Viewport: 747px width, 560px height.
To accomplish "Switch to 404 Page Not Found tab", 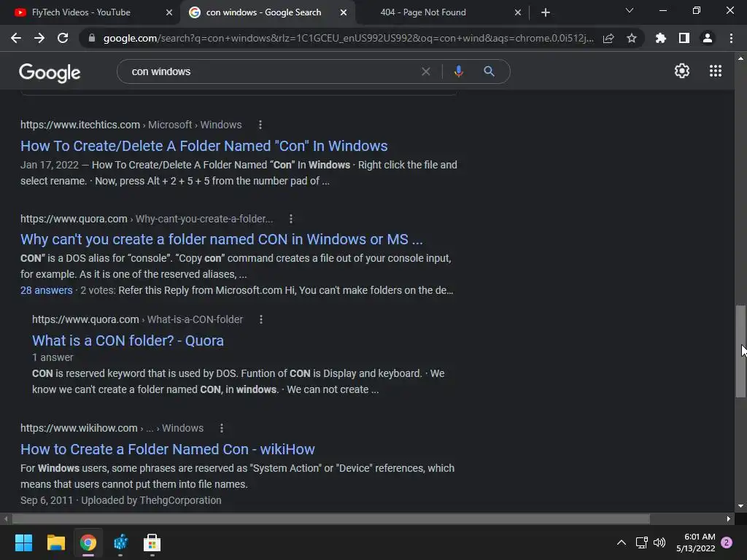I will (423, 12).
